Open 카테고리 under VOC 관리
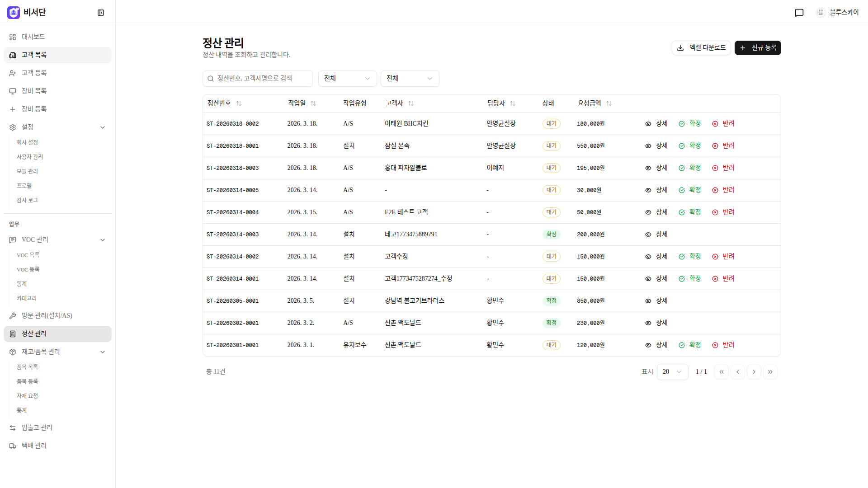Screen dimensions: 868x488 pos(27,299)
